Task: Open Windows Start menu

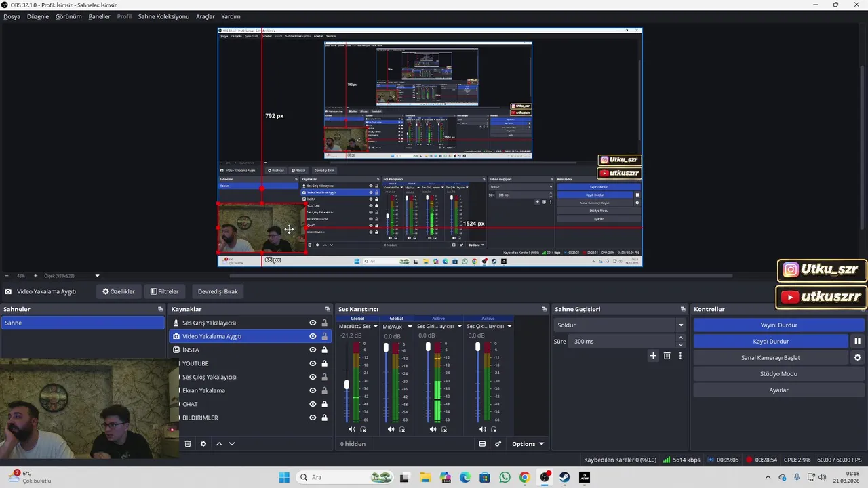Action: [284, 477]
